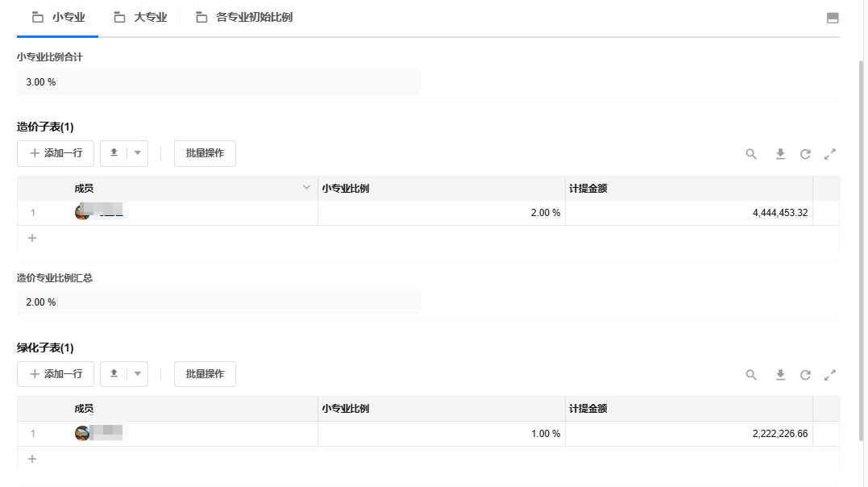Expand 造价子表 to fullscreen
Screen dimensions: 868x487
point(830,154)
